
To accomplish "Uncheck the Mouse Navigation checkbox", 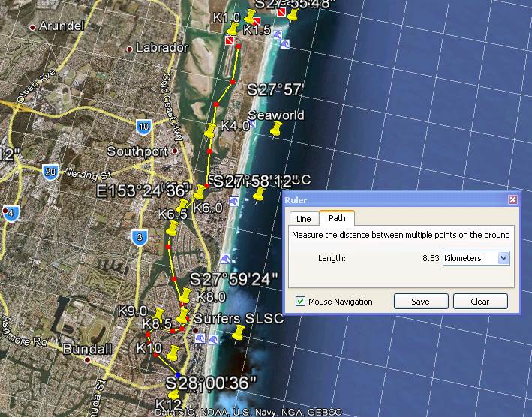I will 301,301.
